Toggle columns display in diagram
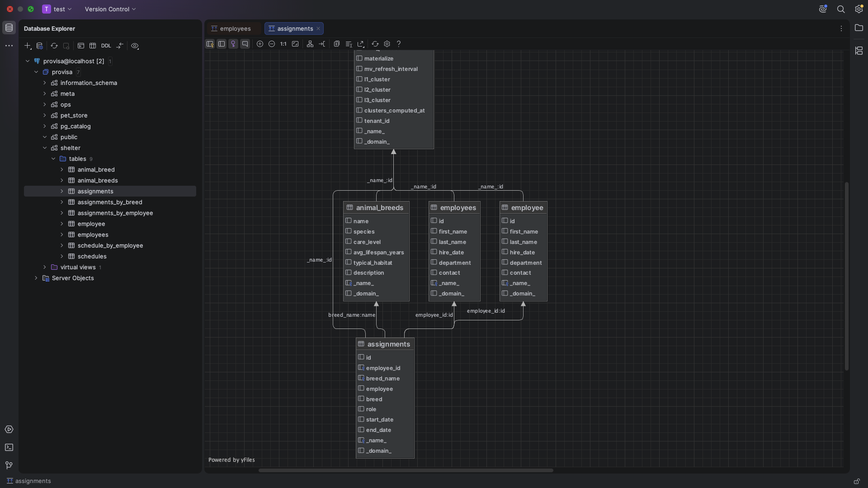This screenshot has width=868, height=488. point(222,44)
